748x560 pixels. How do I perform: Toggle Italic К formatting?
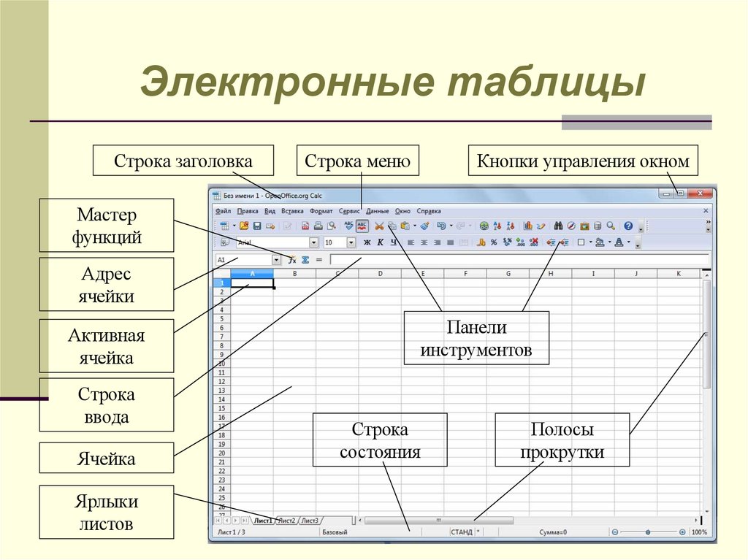tap(380, 242)
